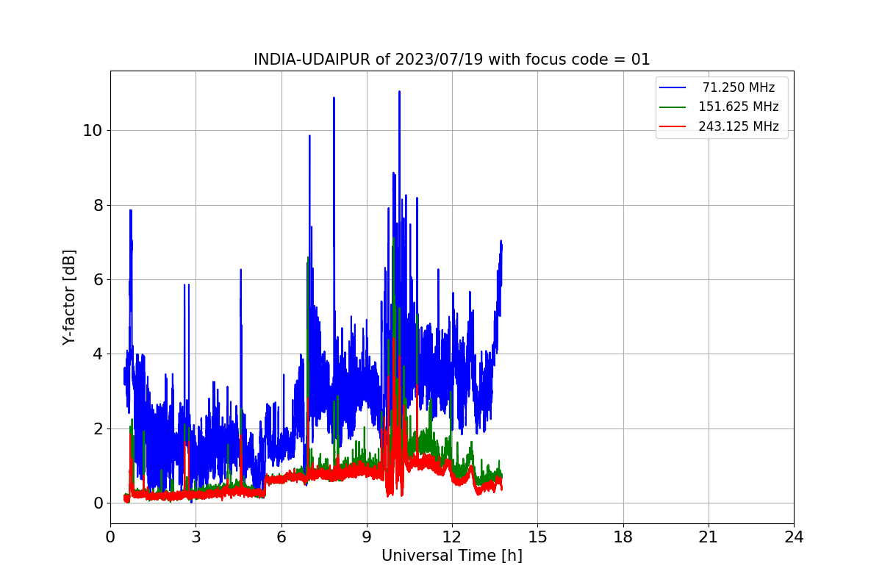Viewport: 882px width, 588px height.
Task: Click the blue line sample in legend
Action: point(673,87)
